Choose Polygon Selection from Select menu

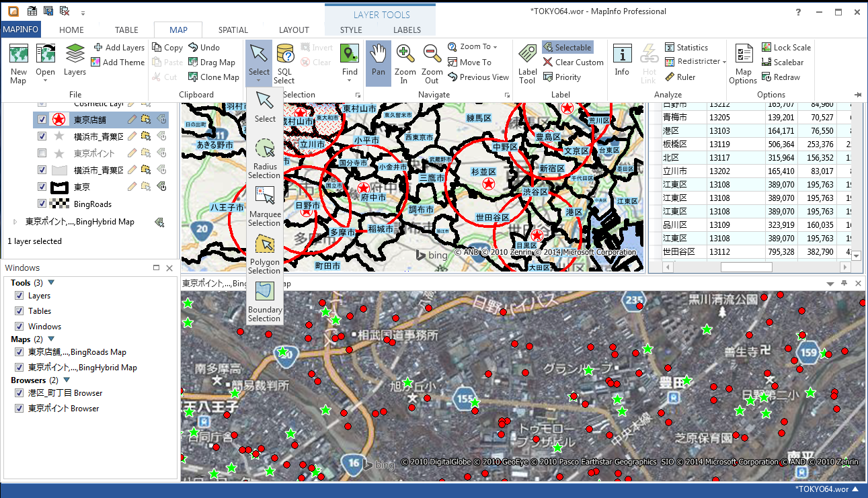click(x=264, y=255)
